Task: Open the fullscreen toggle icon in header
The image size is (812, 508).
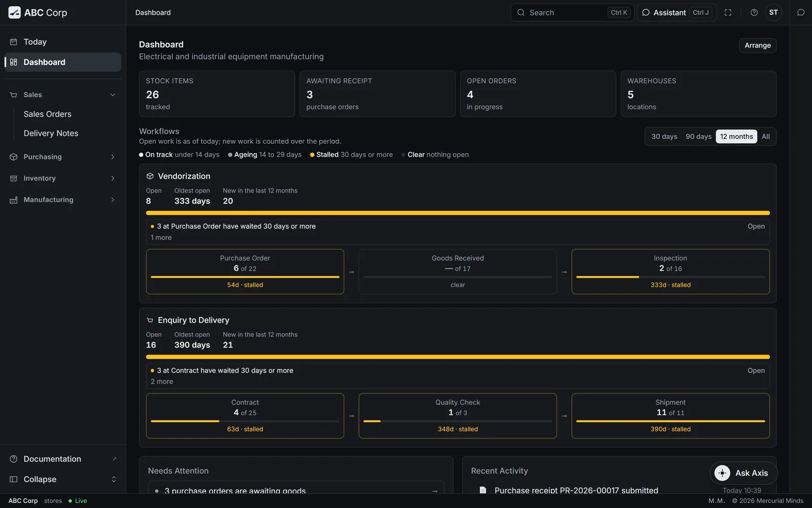Action: (x=728, y=13)
